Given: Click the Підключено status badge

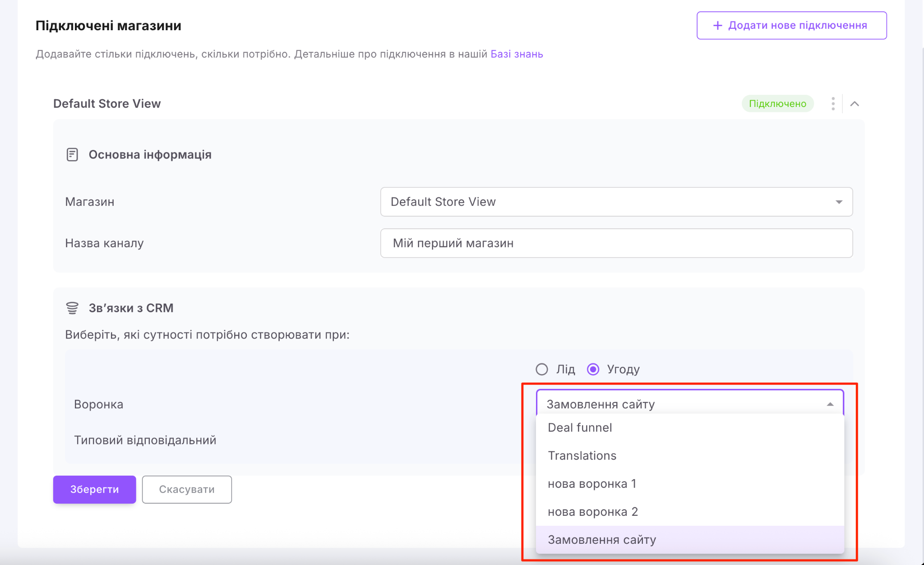Looking at the screenshot, I should pyautogui.click(x=777, y=104).
